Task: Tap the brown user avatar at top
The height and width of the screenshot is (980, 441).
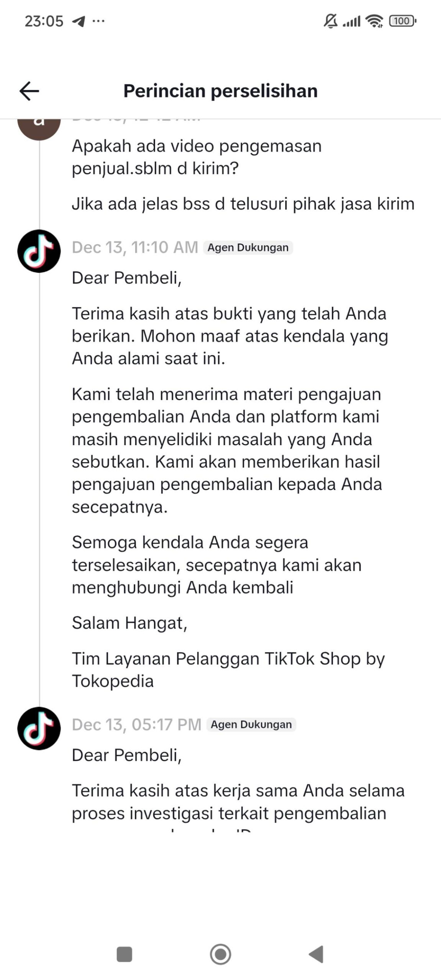Action: [39, 127]
